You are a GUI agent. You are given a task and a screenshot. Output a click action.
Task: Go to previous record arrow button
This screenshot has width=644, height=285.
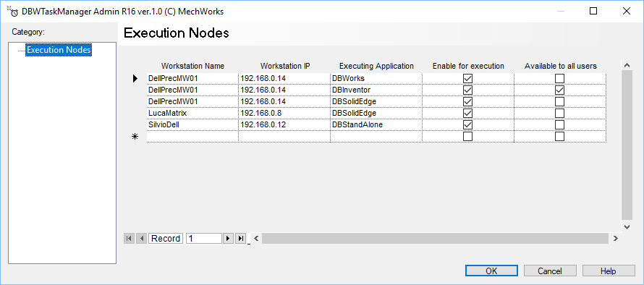[141, 238]
